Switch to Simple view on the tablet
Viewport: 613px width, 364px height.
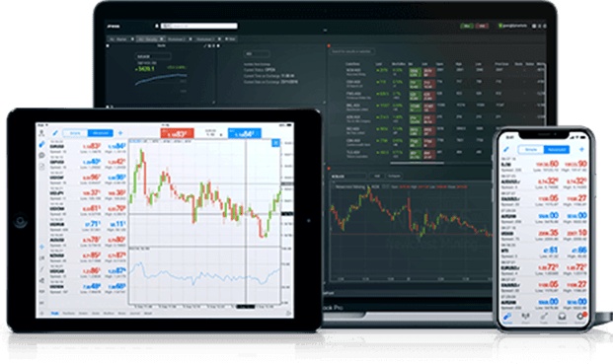coord(75,133)
